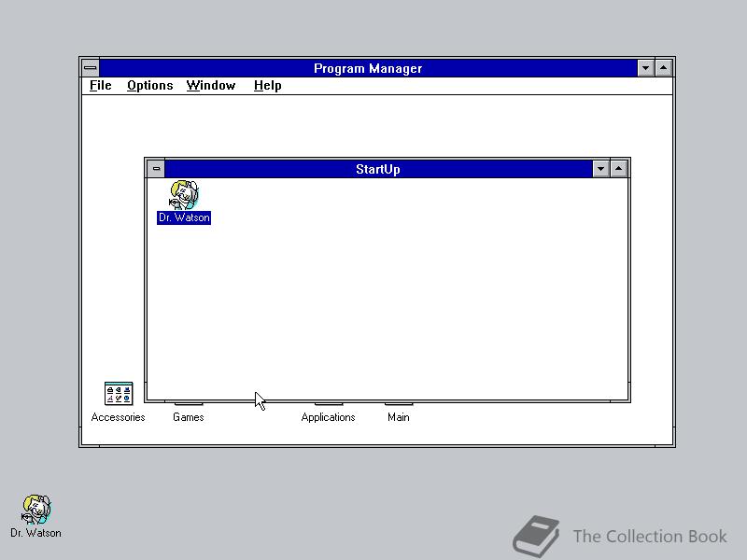Open the File menu
This screenshot has height=560, width=747.
tap(101, 86)
